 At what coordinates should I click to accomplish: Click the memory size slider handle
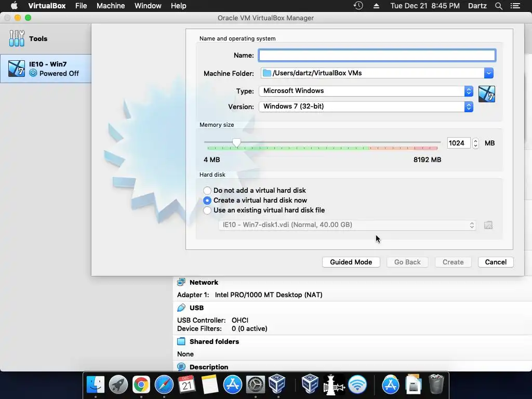(236, 143)
